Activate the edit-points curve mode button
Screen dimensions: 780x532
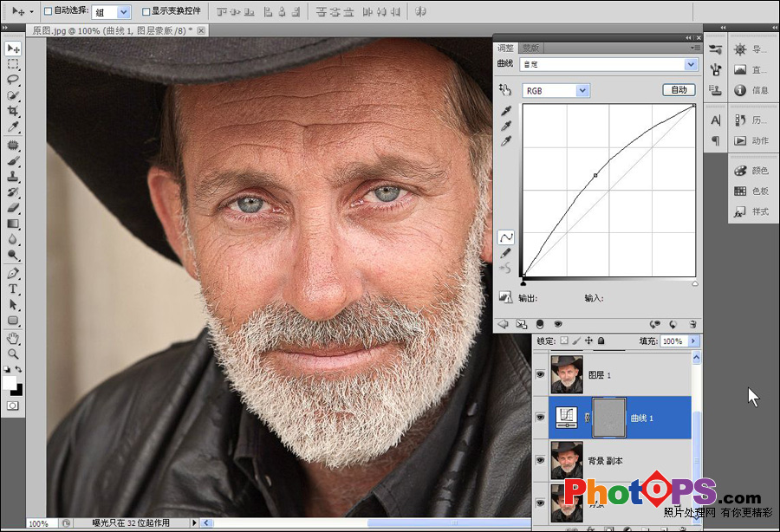click(506, 237)
